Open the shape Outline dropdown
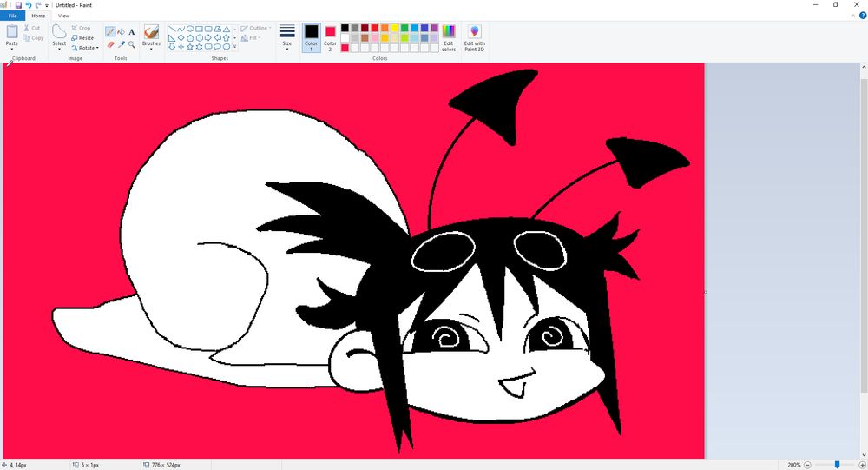The image size is (868, 470). [x=256, y=29]
